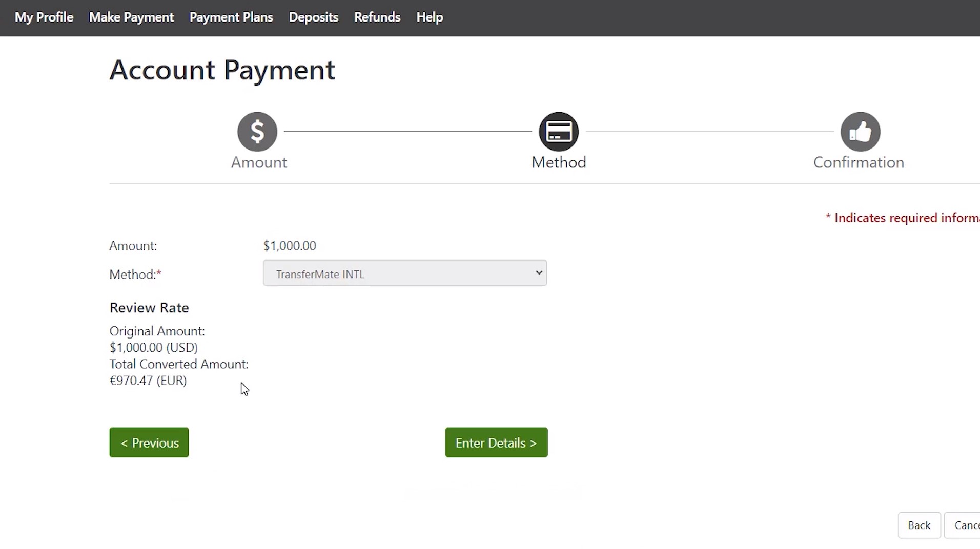980x549 pixels.
Task: Open Payment Plans from the top navigation
Action: coord(231,17)
